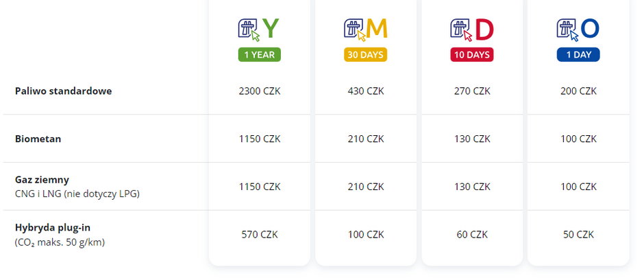Screen dimensions: 644x280
Task: Click the 2300 CZK annual price
Action: (260, 91)
